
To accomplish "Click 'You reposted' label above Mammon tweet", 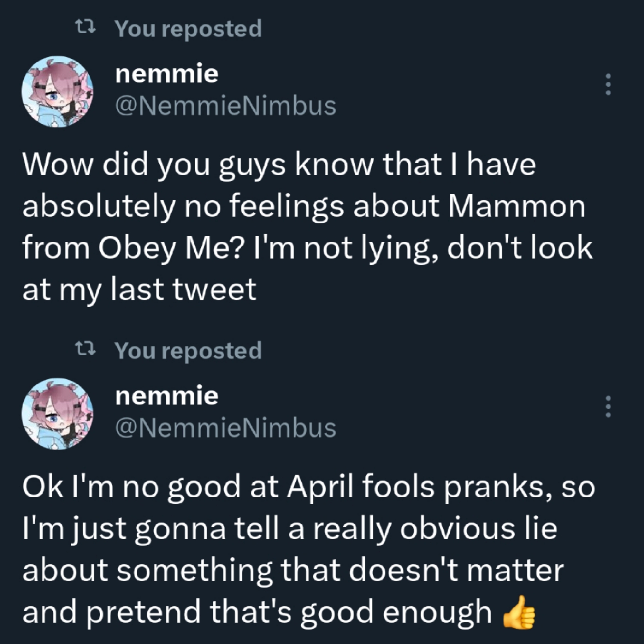I will [188, 29].
